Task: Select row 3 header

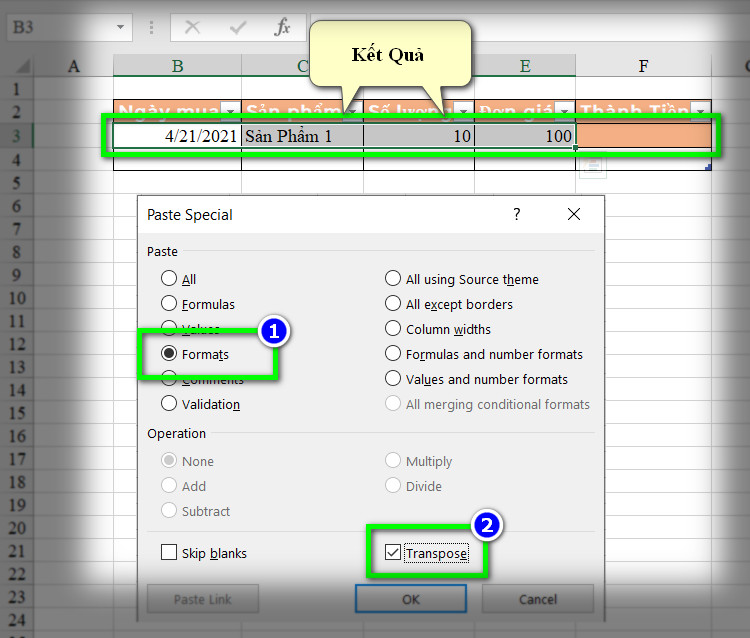Action: (x=16, y=136)
